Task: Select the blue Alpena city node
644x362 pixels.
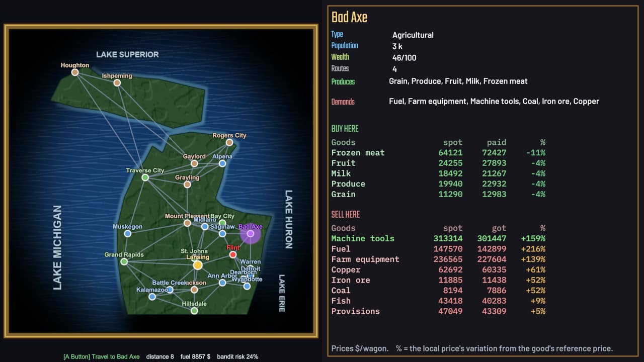Action: point(222,163)
